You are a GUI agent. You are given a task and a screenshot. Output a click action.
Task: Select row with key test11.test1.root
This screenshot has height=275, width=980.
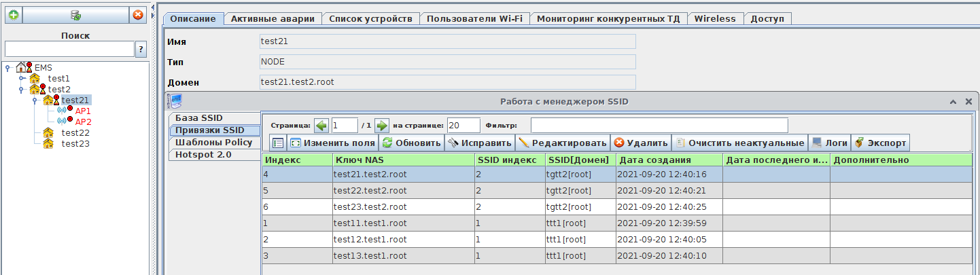click(x=617, y=223)
